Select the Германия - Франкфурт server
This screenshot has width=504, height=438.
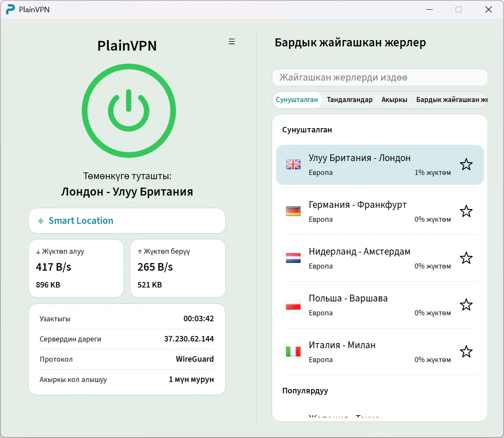click(380, 212)
